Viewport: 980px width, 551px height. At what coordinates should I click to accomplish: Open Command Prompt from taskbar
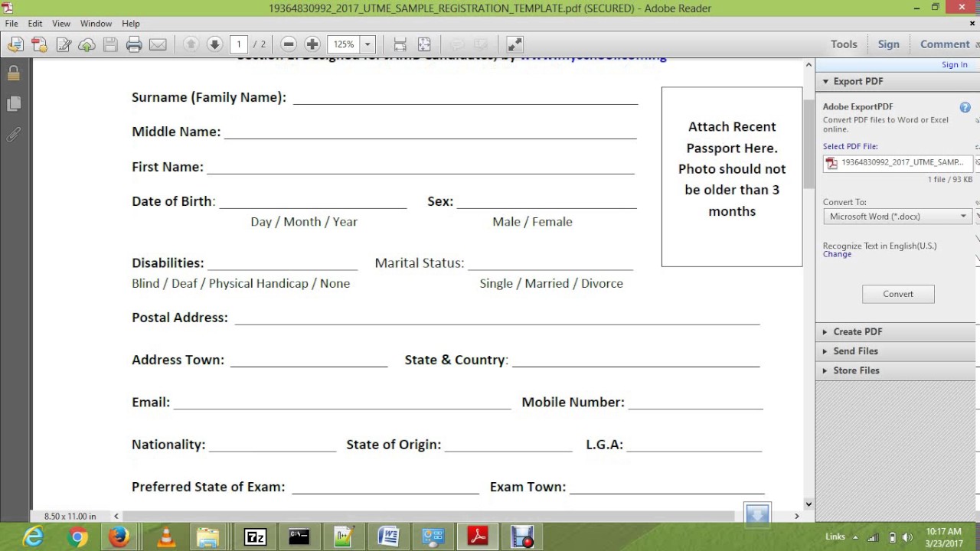[299, 537]
